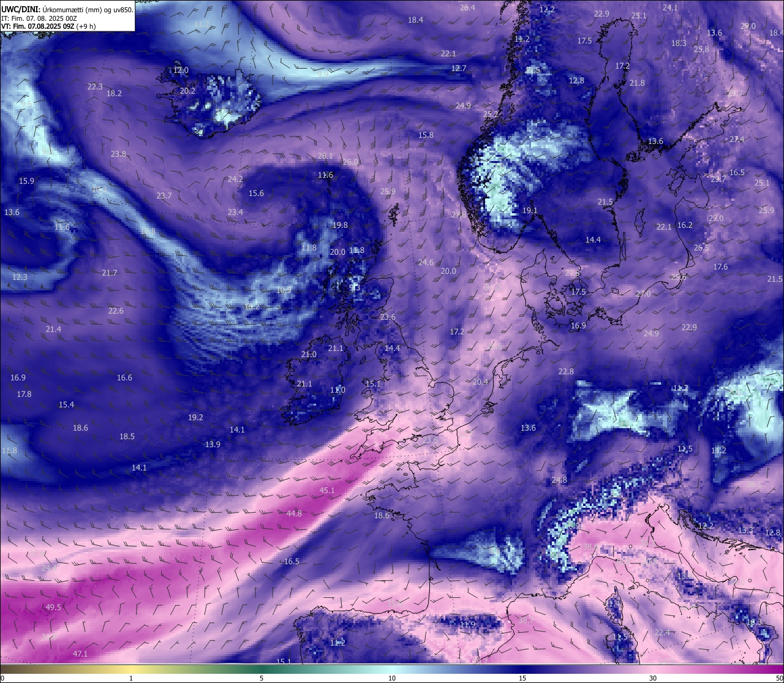Screen dimensions: 784x683
Task: Click the 17.6 value label
Action: pos(720,266)
